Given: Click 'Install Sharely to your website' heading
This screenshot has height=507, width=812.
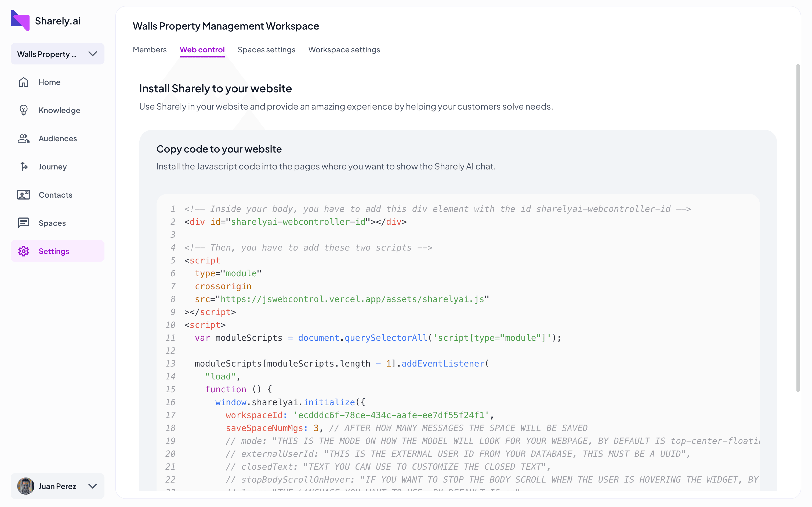Looking at the screenshot, I should point(216,89).
